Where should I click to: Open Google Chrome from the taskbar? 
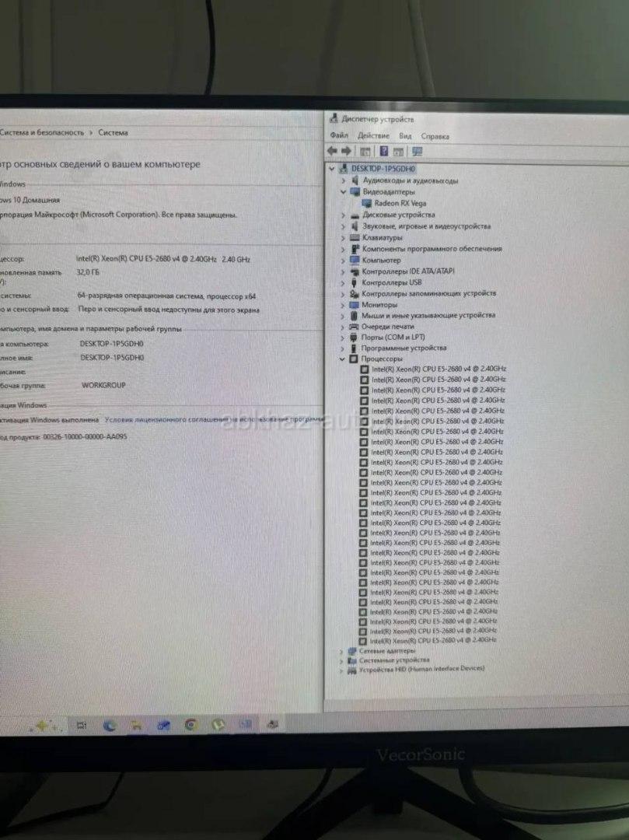pos(190,725)
